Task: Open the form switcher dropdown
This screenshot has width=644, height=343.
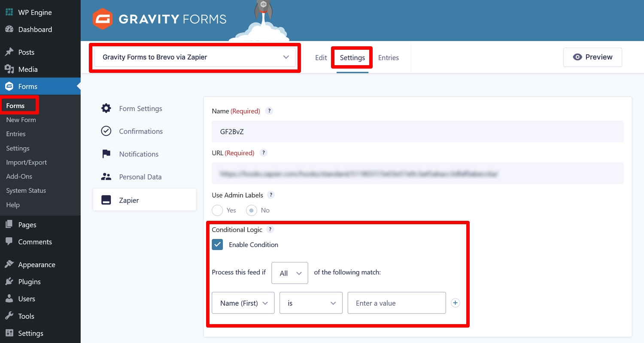Action: tap(195, 57)
